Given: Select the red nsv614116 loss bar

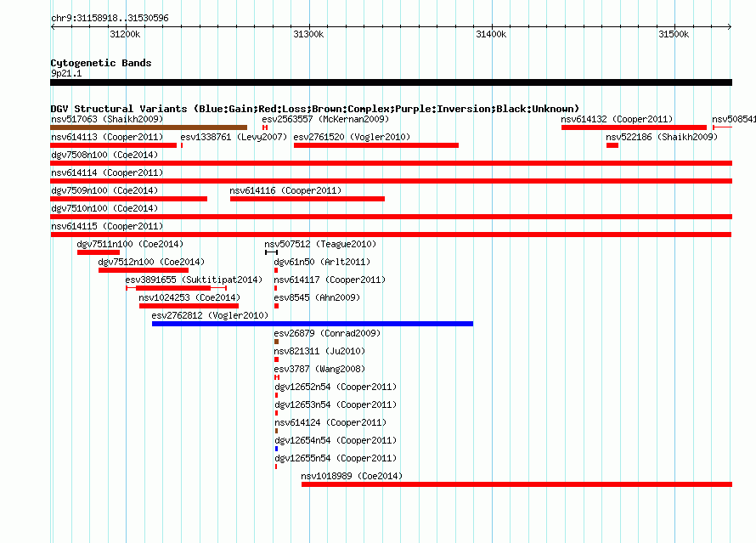Looking at the screenshot, I should point(307,199).
